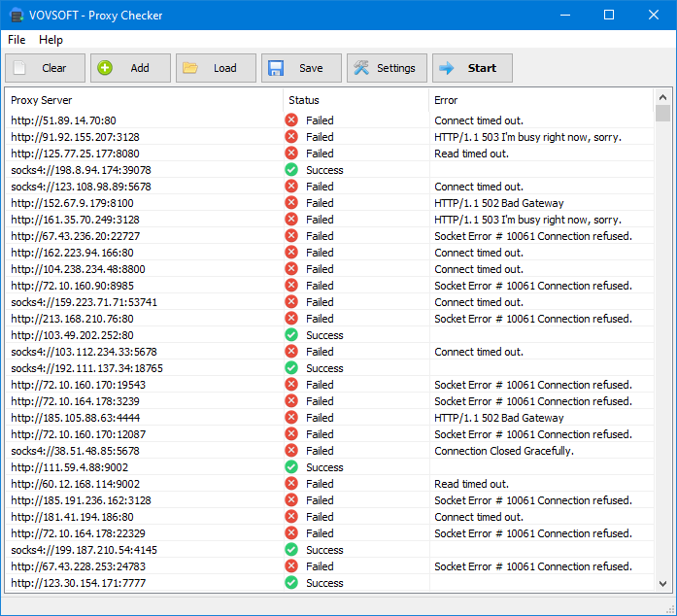
Task: Select the http://123.30.154.171:7777 proxy entry
Action: pyautogui.click(x=80, y=583)
